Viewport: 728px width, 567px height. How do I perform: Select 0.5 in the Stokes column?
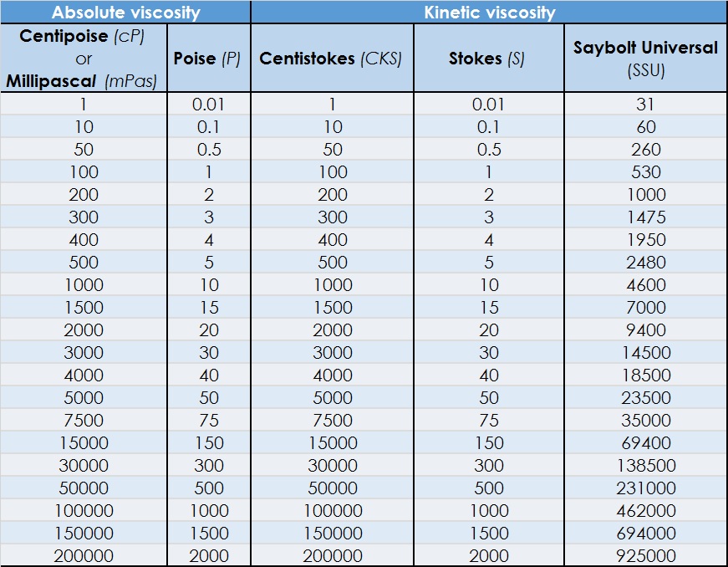(489, 150)
